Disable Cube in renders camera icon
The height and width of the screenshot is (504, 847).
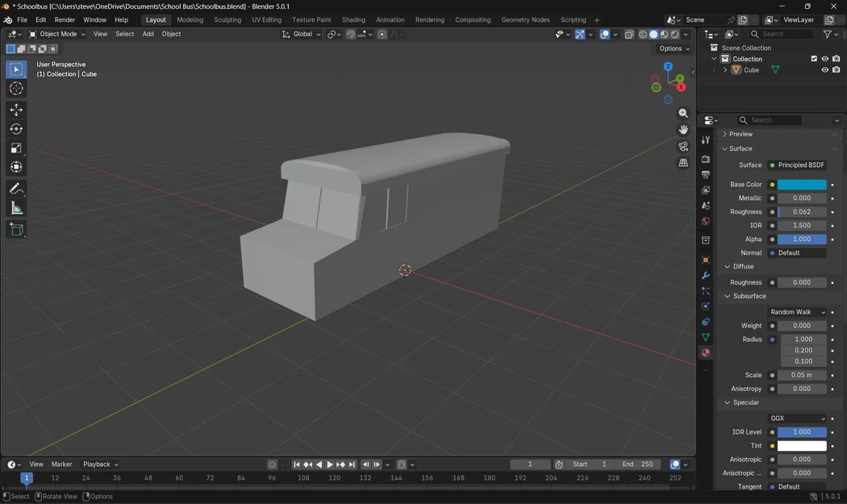pyautogui.click(x=836, y=70)
